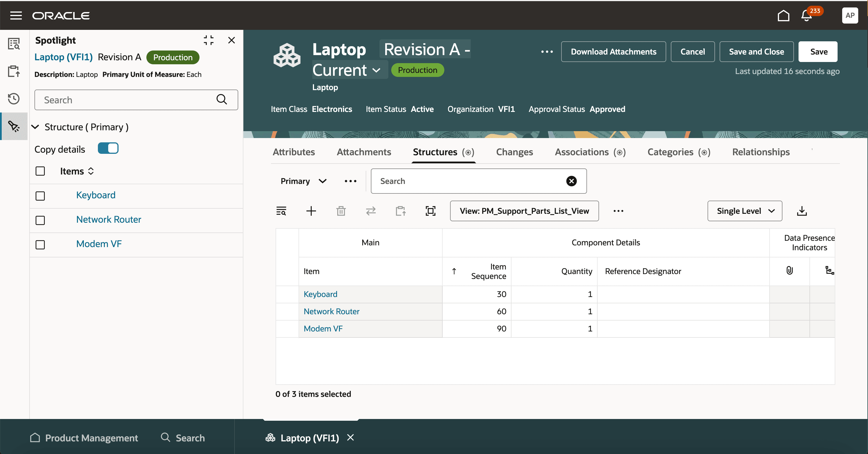The height and width of the screenshot is (454, 868).
Task: Click the structure download icon
Action: [x=802, y=211]
